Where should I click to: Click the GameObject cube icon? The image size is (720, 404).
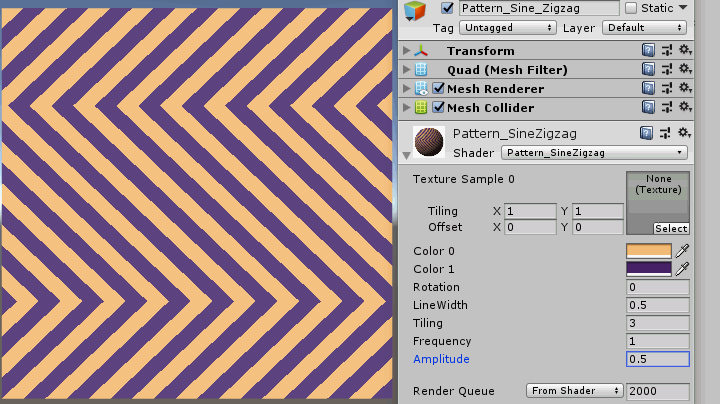(415, 10)
